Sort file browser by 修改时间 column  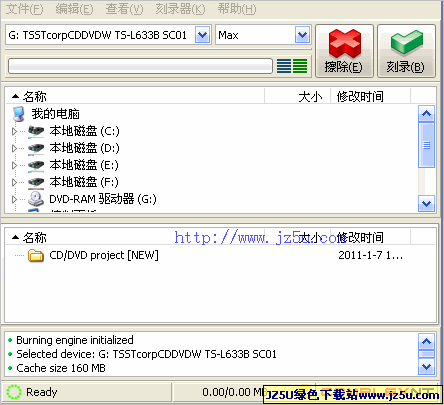pos(370,97)
